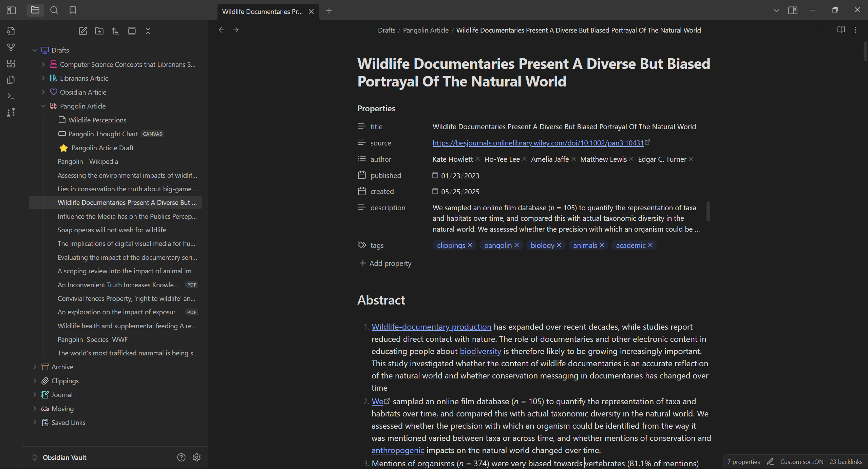The image size is (868, 469).
Task: Click Add property
Action: click(x=385, y=263)
